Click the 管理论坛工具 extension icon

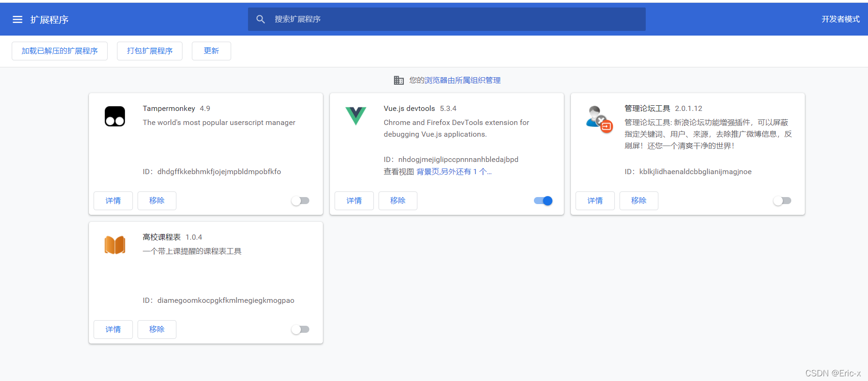pyautogui.click(x=599, y=119)
